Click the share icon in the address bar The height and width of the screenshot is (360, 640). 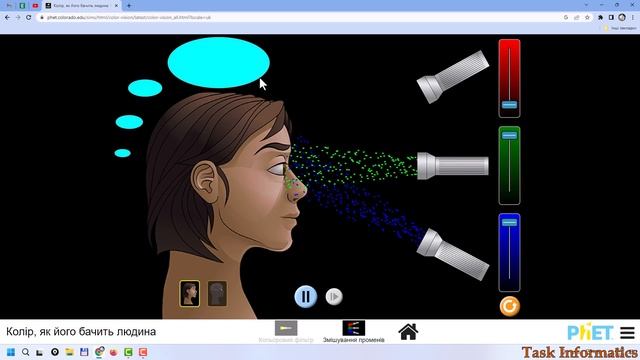pos(577,18)
